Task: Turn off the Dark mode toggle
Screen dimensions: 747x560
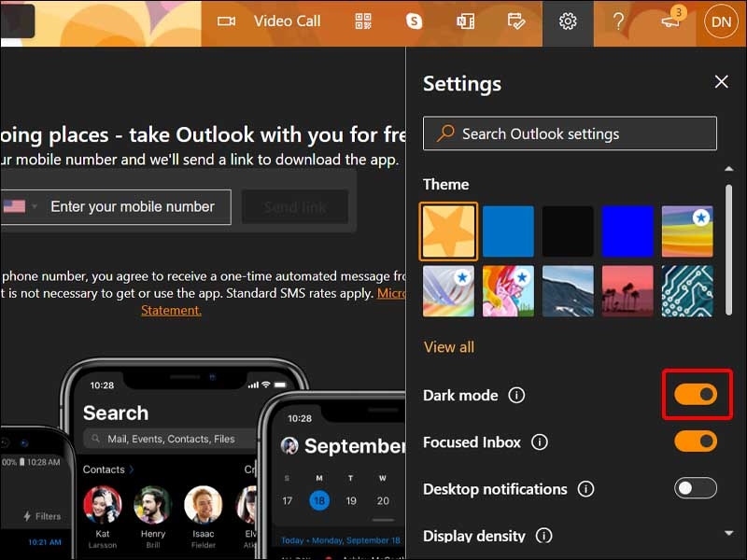Action: (x=696, y=394)
